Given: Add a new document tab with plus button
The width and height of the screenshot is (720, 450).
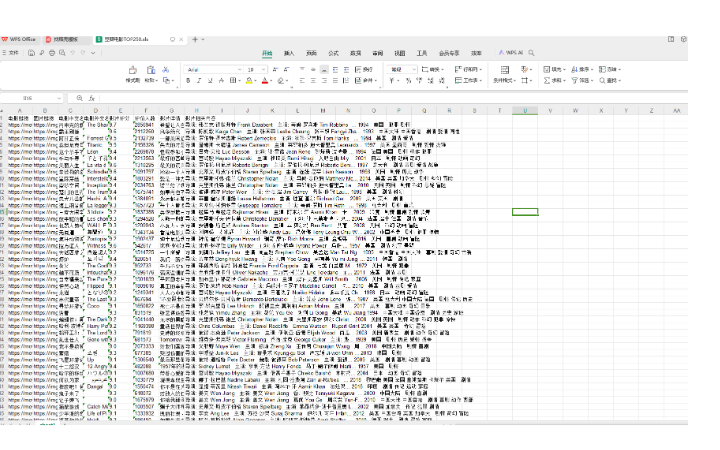Looking at the screenshot, I should (195, 39).
